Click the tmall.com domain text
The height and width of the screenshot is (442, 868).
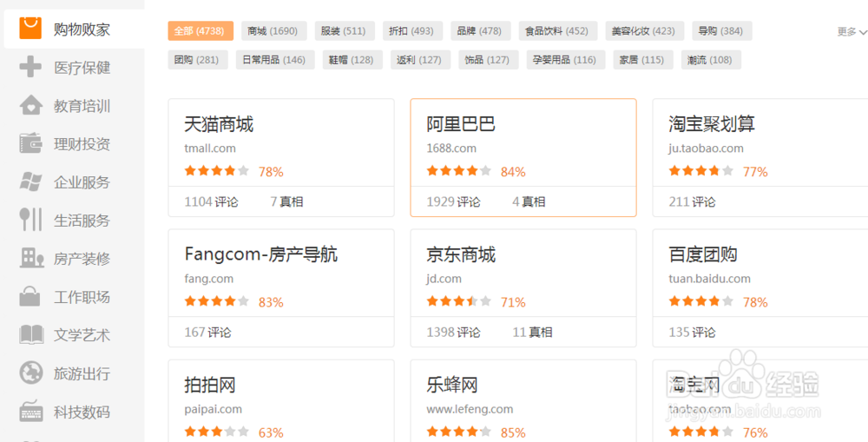210,148
